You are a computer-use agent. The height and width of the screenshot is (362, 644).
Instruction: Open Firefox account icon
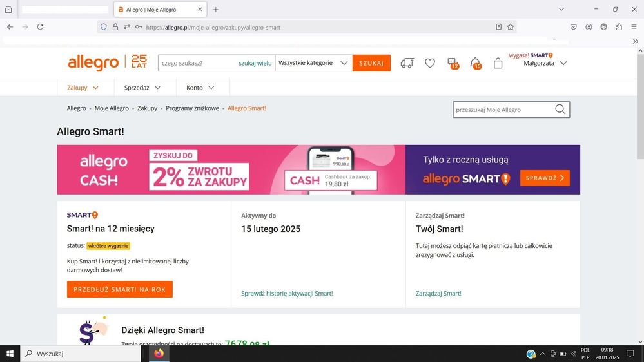point(589,27)
